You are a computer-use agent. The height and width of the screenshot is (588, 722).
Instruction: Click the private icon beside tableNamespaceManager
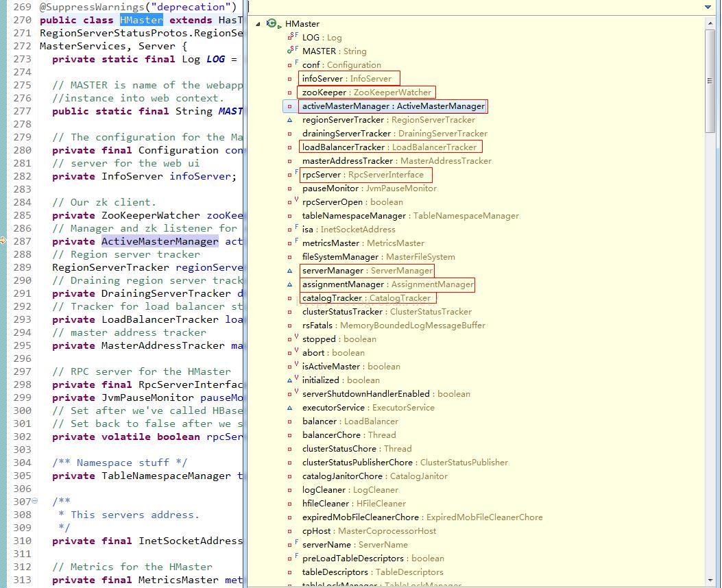(x=289, y=217)
